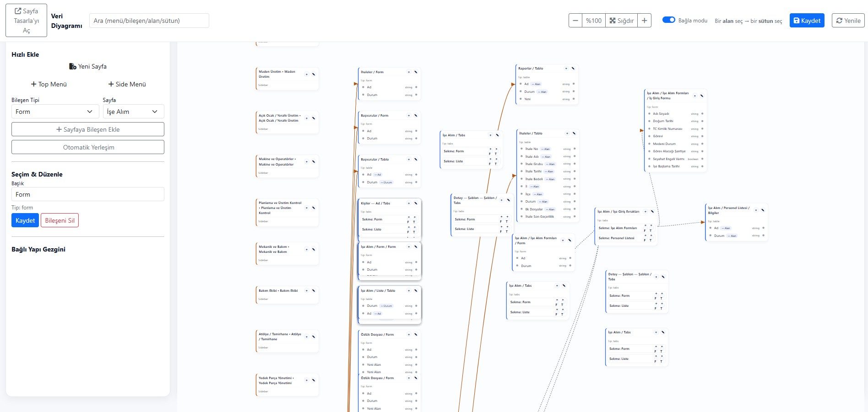This screenshot has width=868, height=412.
Task: Click the pencil edit icon on İhaleler / Tablo node
Action: pyautogui.click(x=574, y=134)
